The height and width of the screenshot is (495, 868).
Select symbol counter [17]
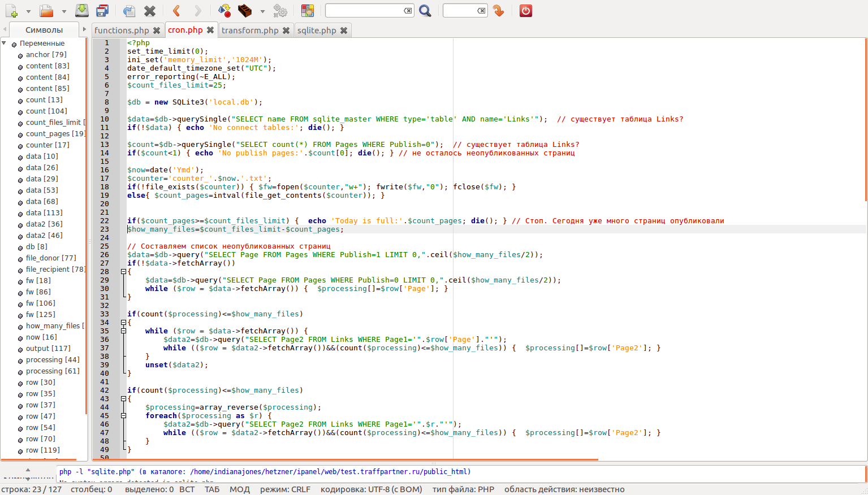tap(47, 145)
